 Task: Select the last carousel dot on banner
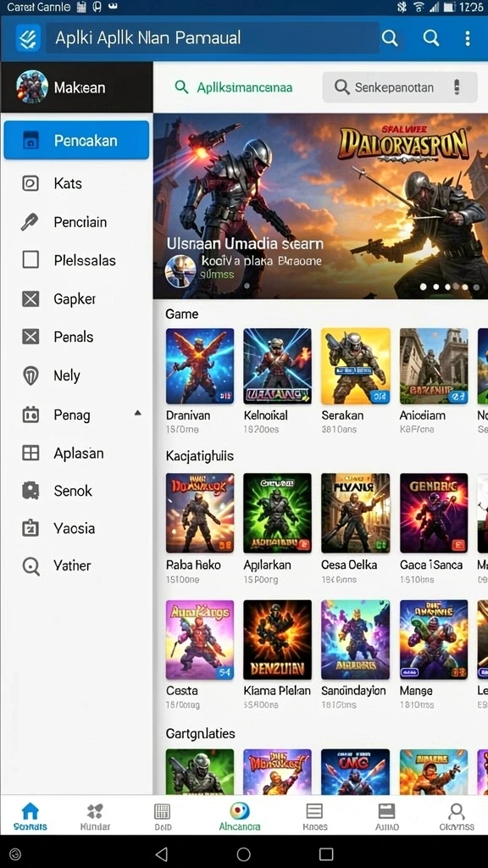475,287
